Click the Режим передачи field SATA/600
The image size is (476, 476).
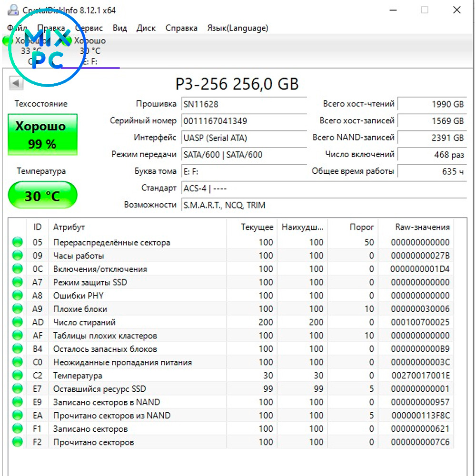point(244,155)
